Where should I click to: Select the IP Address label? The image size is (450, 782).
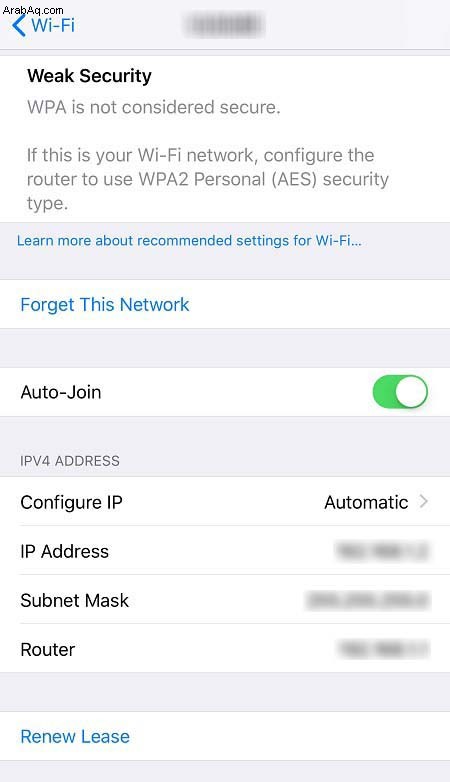click(64, 551)
